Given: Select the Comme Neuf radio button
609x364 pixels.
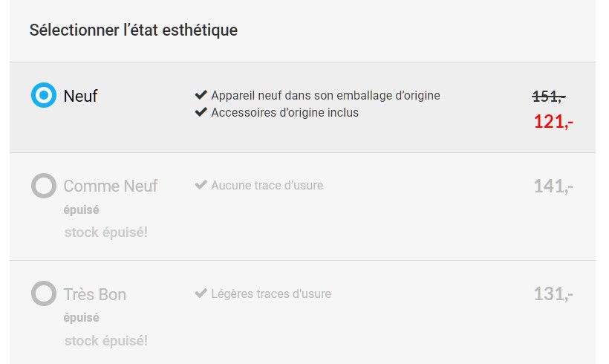Looking at the screenshot, I should [x=44, y=186].
